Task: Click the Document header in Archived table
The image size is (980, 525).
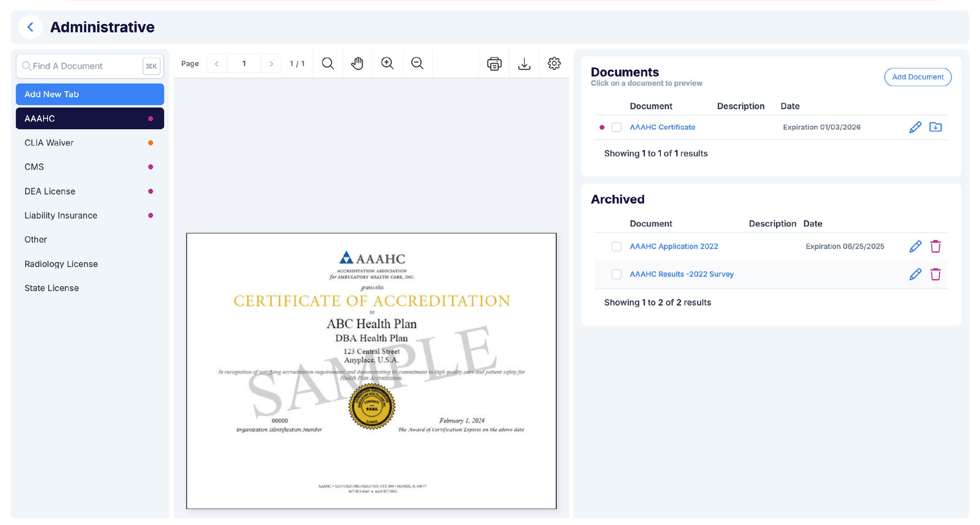Action: click(x=651, y=224)
